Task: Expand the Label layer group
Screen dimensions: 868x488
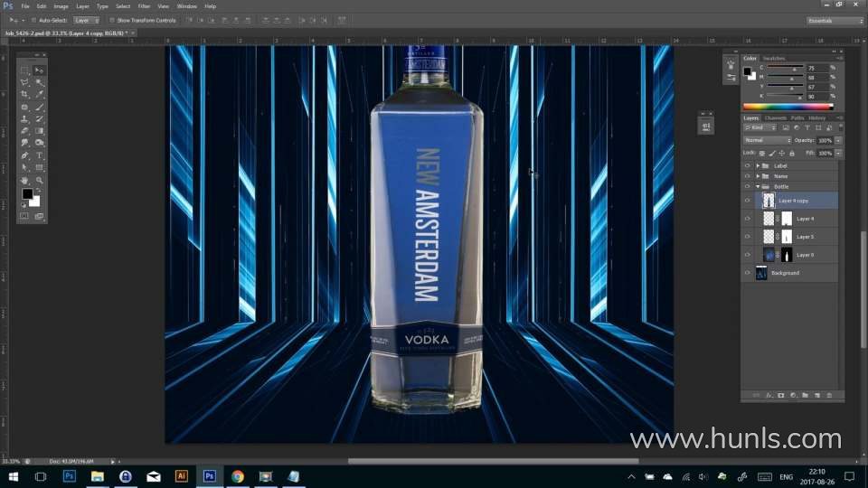Action: pyautogui.click(x=758, y=166)
